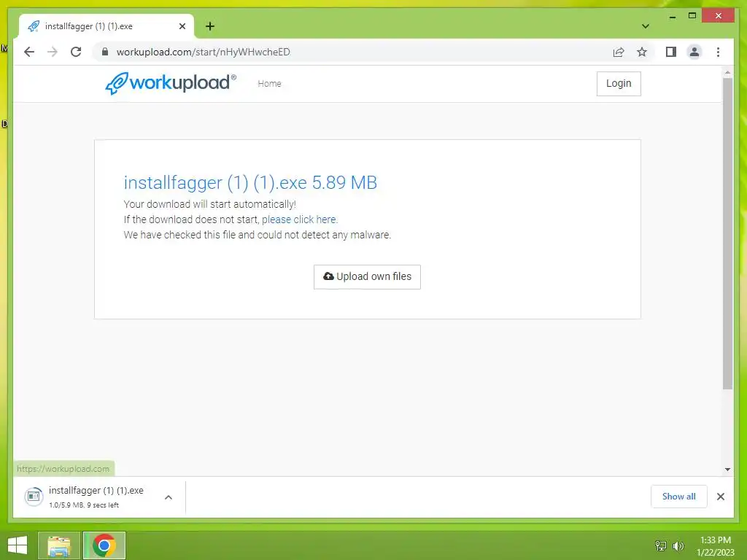Click the scrollbar up arrow
This screenshot has width=747, height=560.
click(x=727, y=73)
